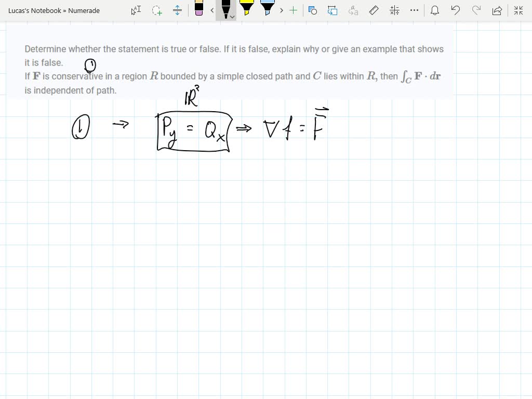Share the current notebook page
This screenshot has width=532, height=399.
pos(497,10)
